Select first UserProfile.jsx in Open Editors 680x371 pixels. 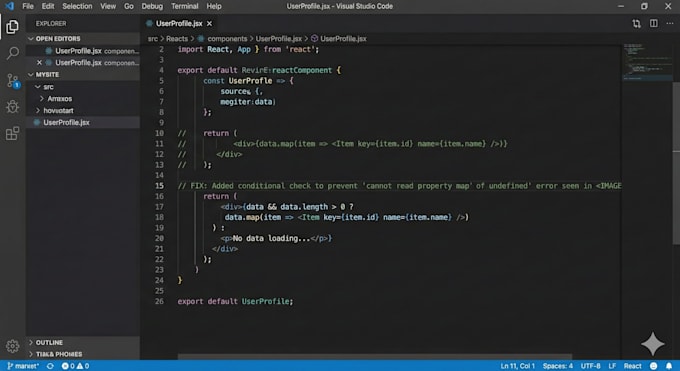(x=83, y=51)
